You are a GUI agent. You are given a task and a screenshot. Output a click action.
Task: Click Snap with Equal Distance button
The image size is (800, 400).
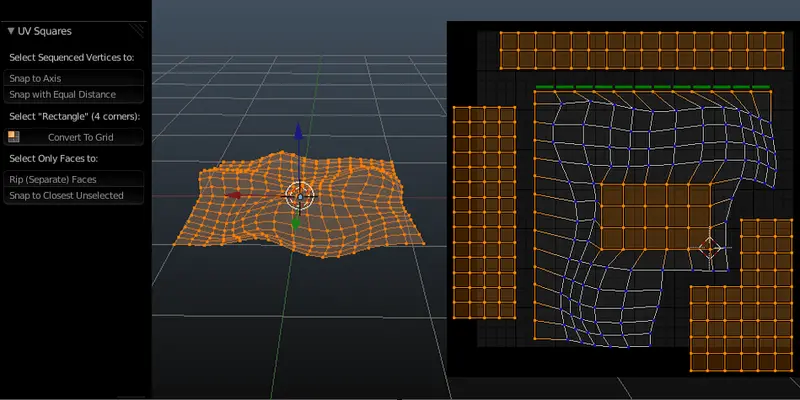73,94
